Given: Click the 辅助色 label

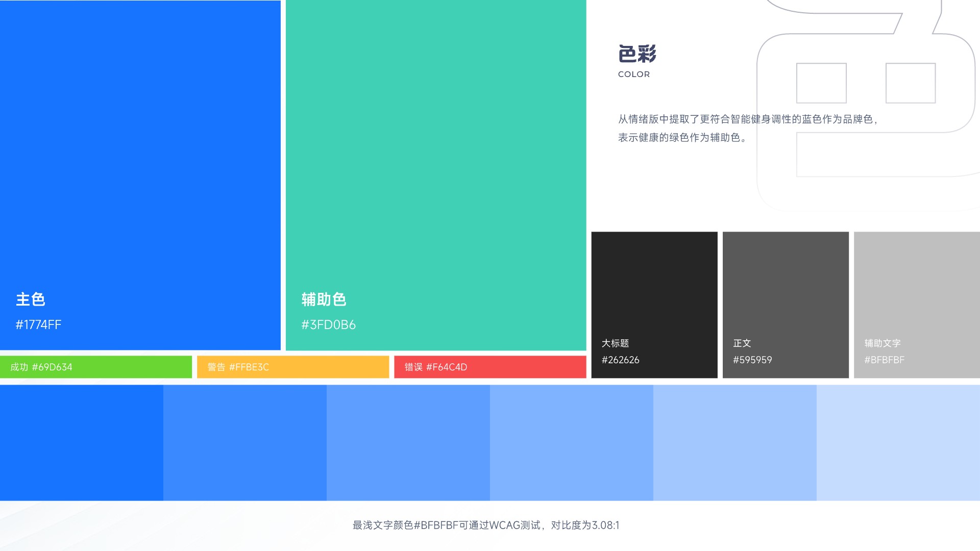Looking at the screenshot, I should pyautogui.click(x=324, y=299).
